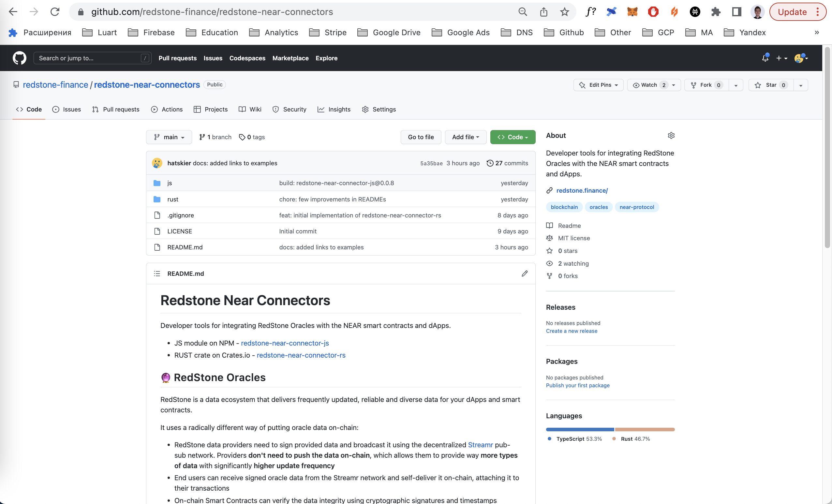Click the About section gear icon

point(671,135)
